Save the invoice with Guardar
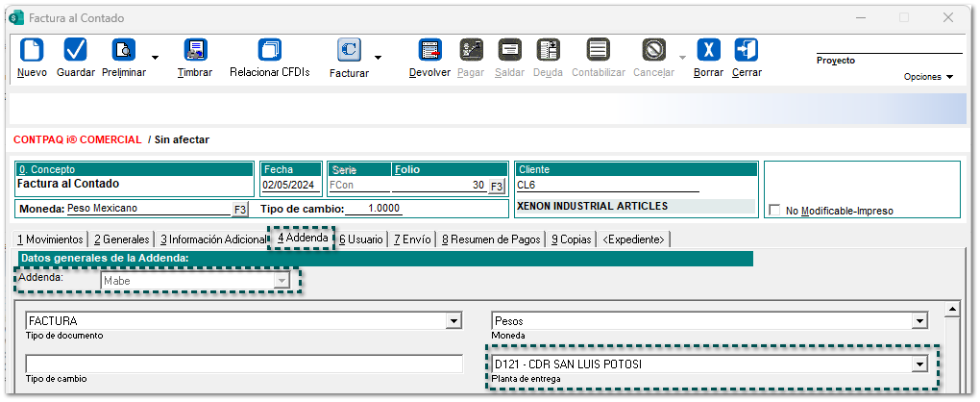This screenshot has height=402, width=980. click(76, 51)
